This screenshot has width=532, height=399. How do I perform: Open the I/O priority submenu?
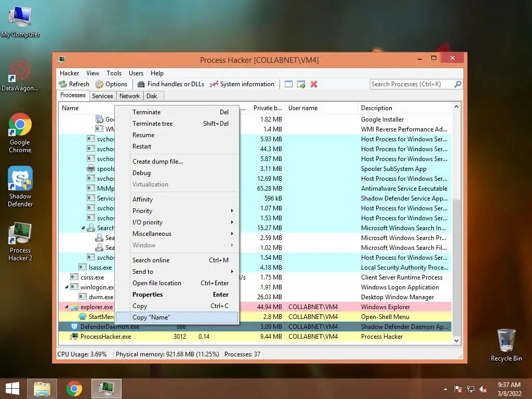pos(184,222)
